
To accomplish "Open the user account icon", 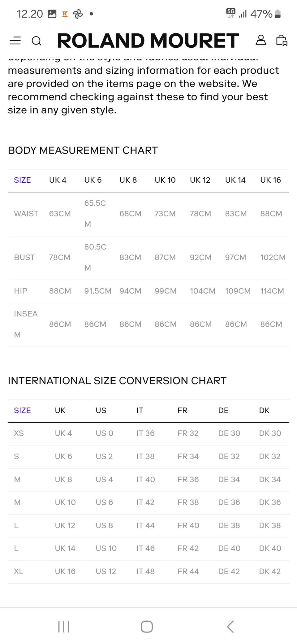I will coord(261,40).
